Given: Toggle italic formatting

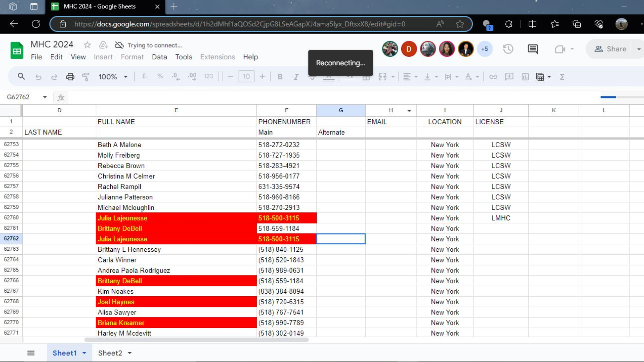Looking at the screenshot, I should (x=296, y=77).
